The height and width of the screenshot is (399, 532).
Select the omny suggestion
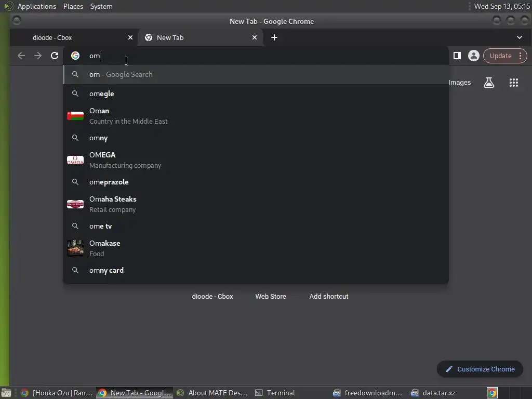256,138
